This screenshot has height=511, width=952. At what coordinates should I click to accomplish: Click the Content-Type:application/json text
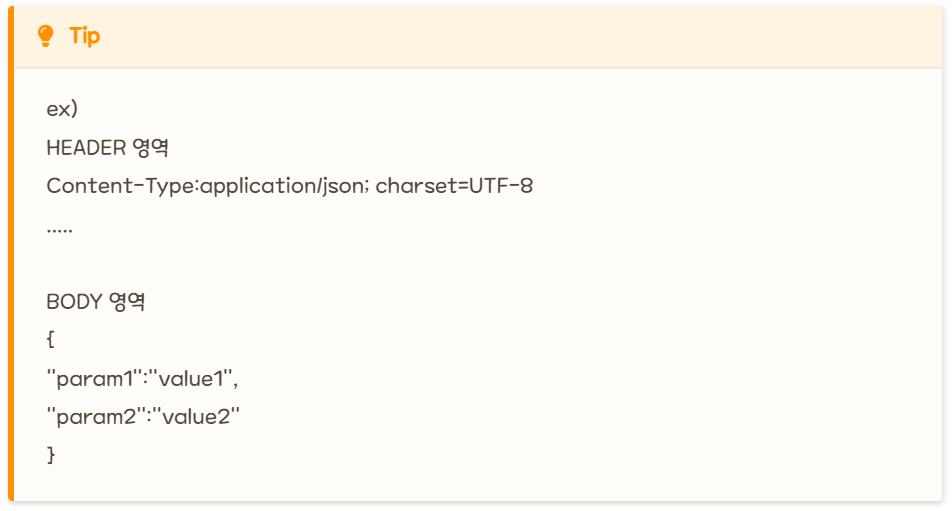(x=207, y=186)
